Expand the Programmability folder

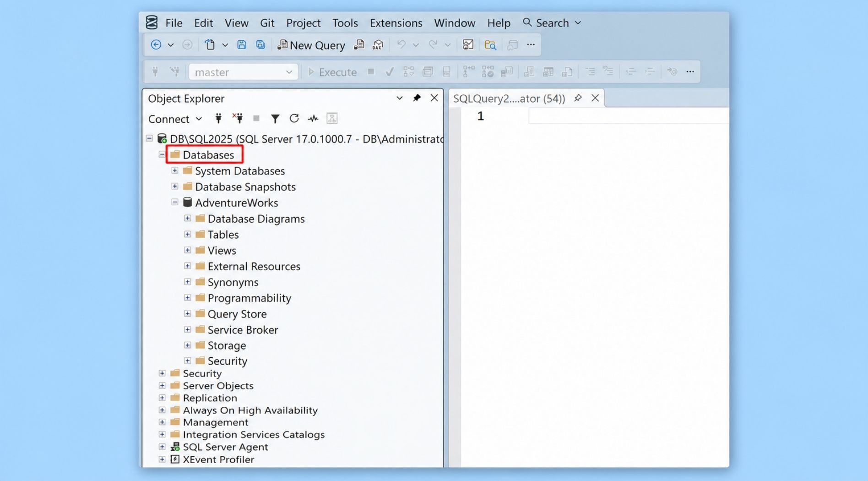pos(188,298)
